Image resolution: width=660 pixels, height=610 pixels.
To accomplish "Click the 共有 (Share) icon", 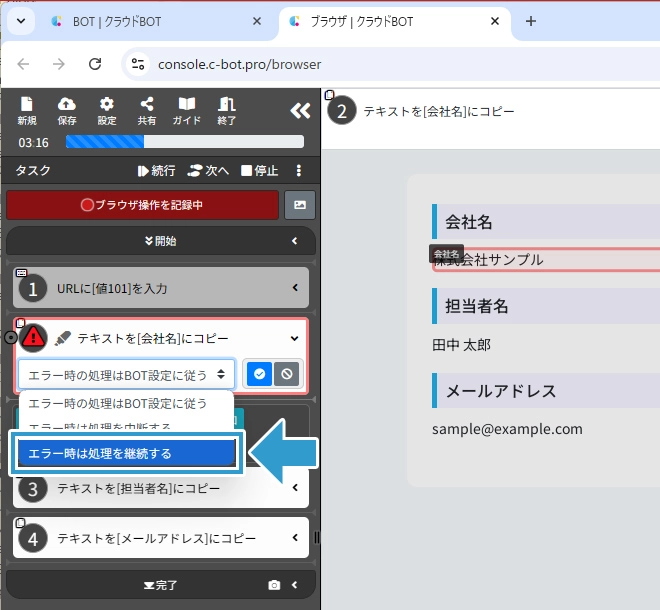I will click(x=147, y=110).
